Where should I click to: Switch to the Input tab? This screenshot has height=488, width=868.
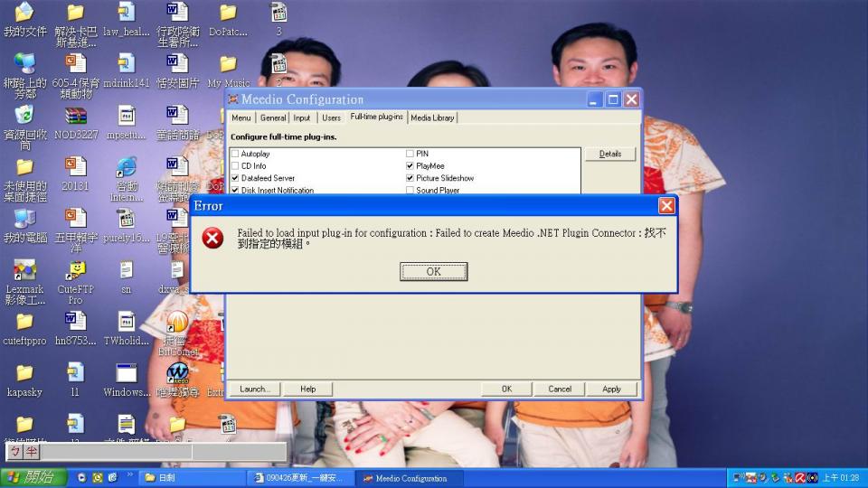click(x=302, y=117)
